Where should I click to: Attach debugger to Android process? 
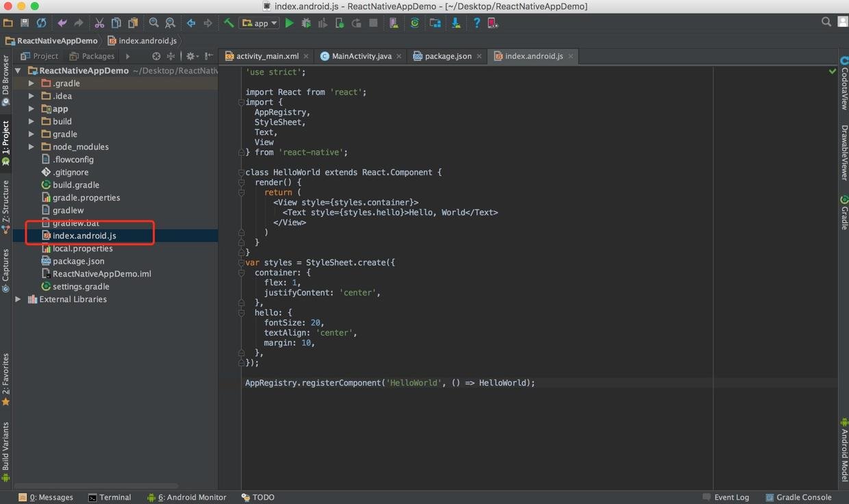point(340,23)
